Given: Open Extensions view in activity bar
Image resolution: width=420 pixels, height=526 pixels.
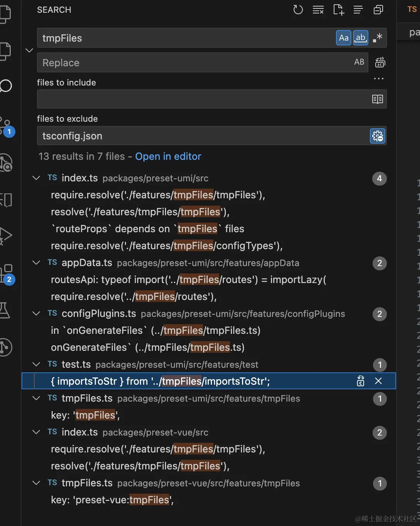Looking at the screenshot, I should pos(7,273).
